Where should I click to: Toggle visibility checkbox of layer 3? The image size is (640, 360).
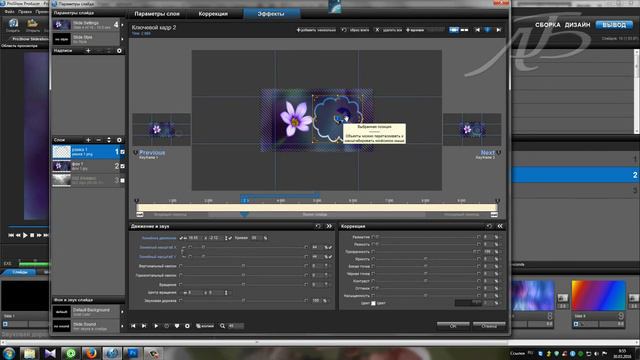pyautogui.click(x=122, y=180)
